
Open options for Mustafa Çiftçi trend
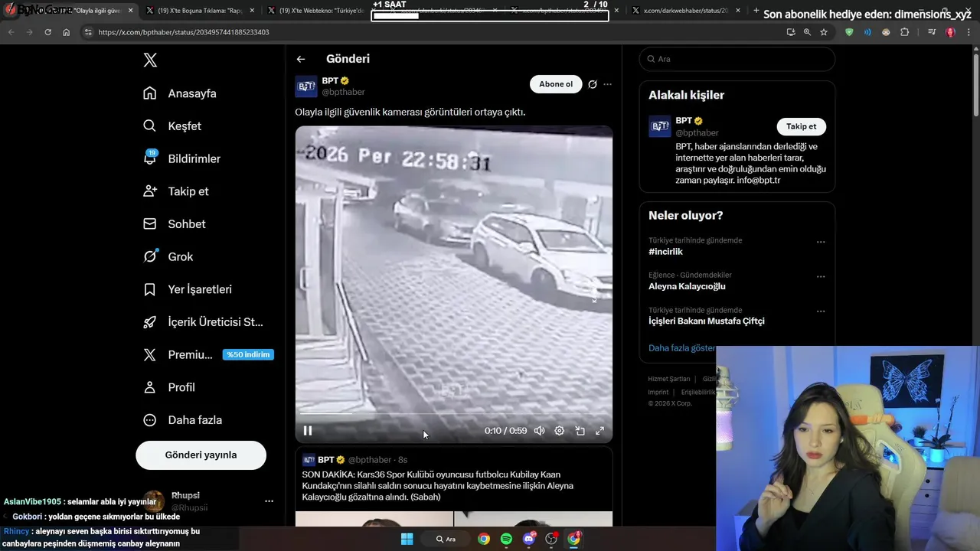point(821,311)
